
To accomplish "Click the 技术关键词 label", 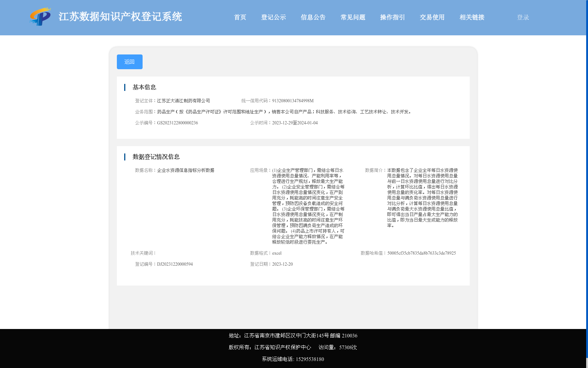I will click(143, 253).
